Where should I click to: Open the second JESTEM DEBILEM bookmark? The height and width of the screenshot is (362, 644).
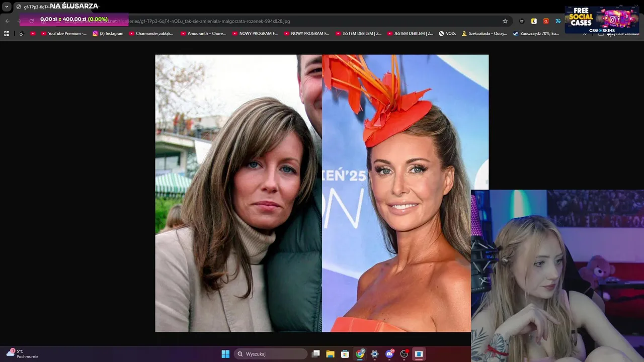[410, 34]
